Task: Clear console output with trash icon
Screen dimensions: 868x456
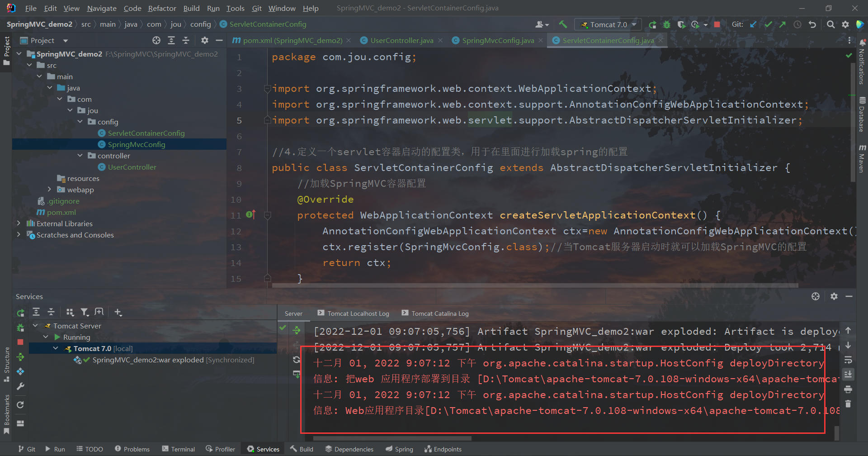Action: pos(848,404)
